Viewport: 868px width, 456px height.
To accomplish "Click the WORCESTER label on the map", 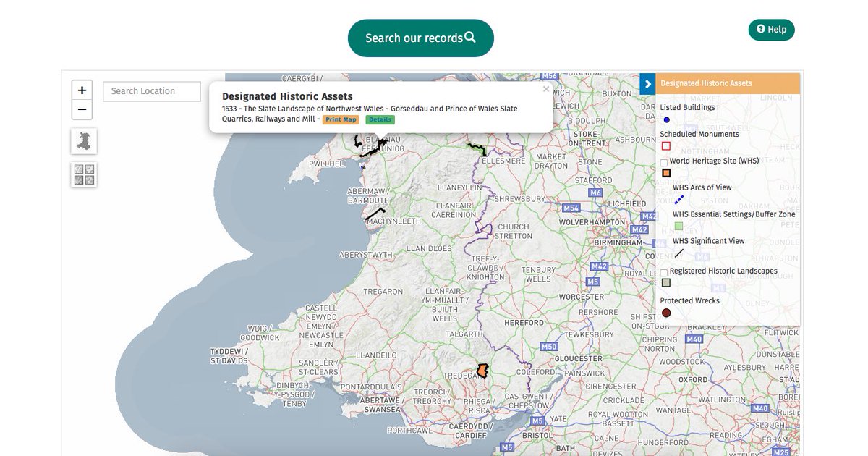I will (x=582, y=297).
